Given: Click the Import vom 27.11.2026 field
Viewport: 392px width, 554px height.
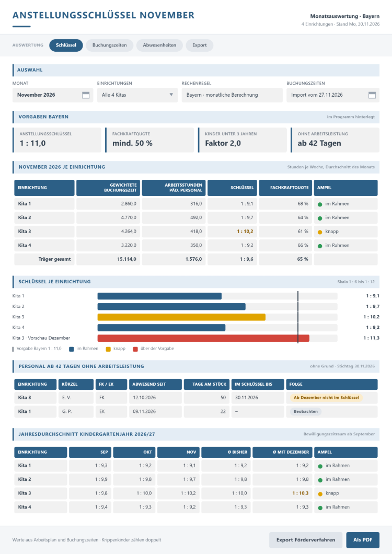Looking at the screenshot, I should [x=333, y=95].
